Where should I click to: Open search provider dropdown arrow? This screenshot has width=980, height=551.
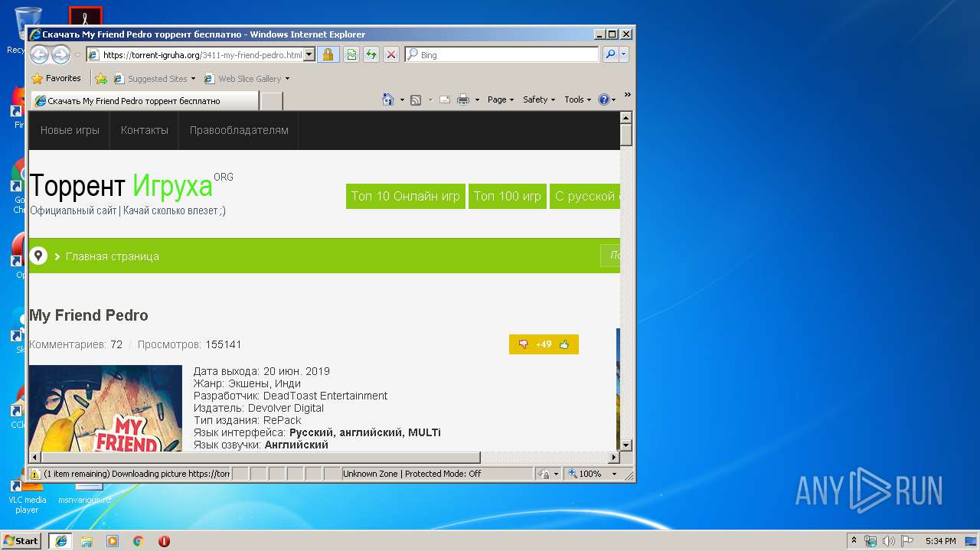(x=624, y=54)
